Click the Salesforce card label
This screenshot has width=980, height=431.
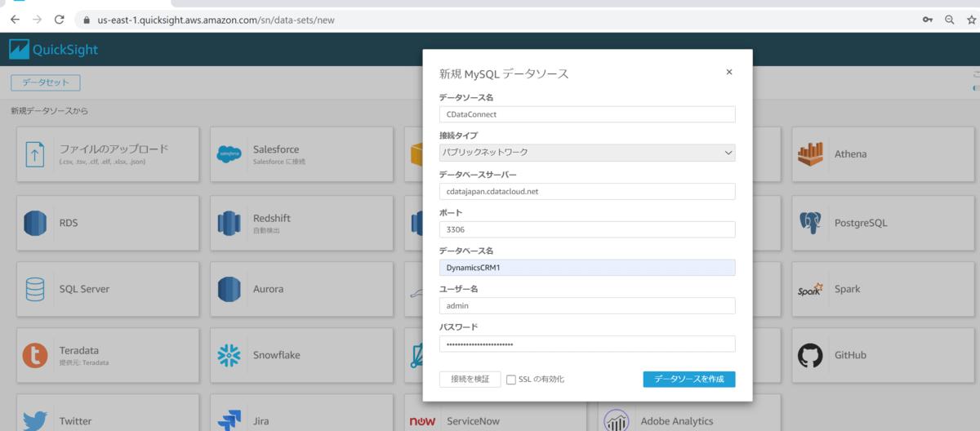coord(276,149)
